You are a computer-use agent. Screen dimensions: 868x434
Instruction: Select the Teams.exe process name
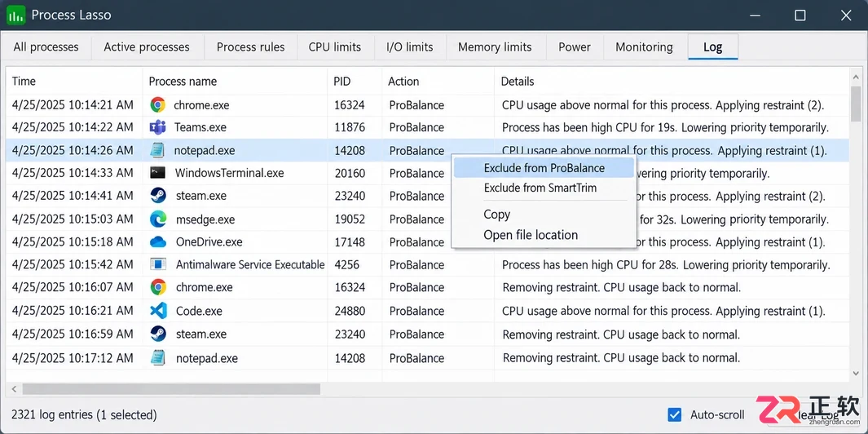pyautogui.click(x=200, y=127)
